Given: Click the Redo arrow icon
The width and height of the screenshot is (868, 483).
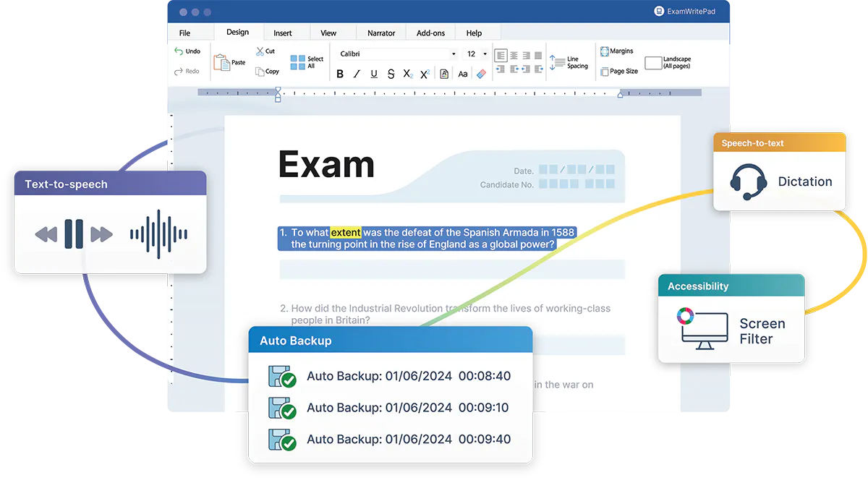Looking at the screenshot, I should (x=179, y=71).
